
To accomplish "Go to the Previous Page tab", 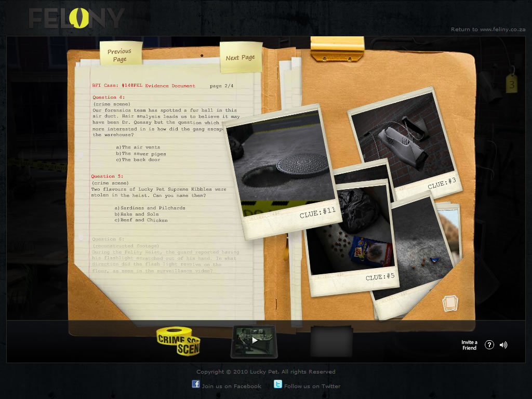I will pos(119,55).
